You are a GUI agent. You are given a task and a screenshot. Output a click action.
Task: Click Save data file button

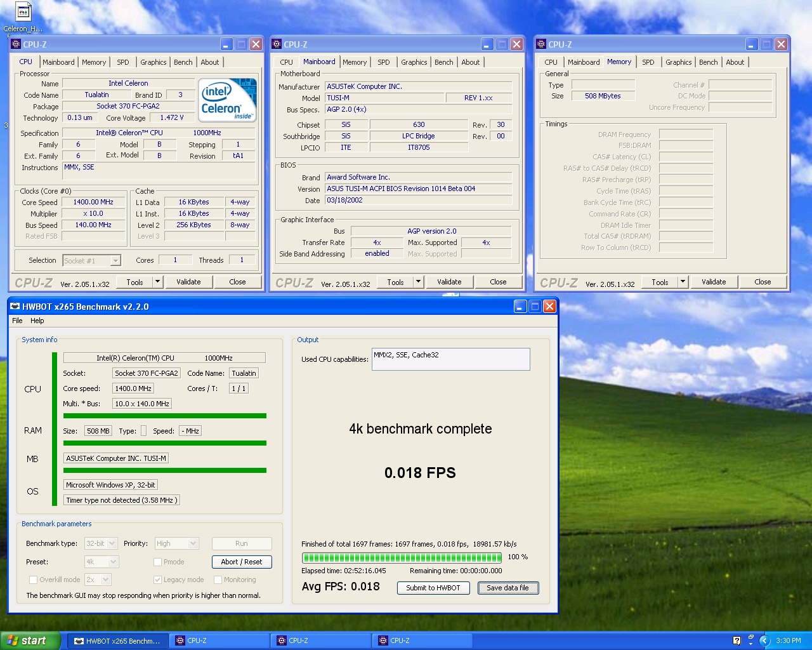[x=507, y=588]
